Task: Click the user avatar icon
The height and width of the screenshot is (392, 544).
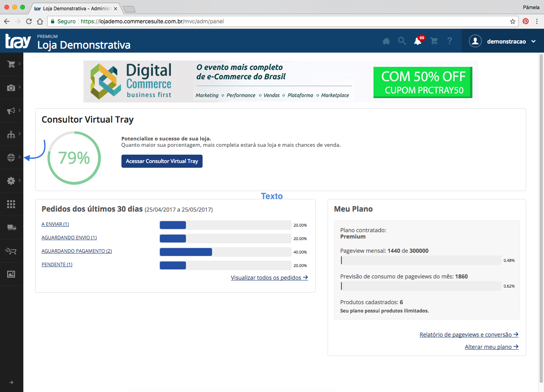Action: 475,41
